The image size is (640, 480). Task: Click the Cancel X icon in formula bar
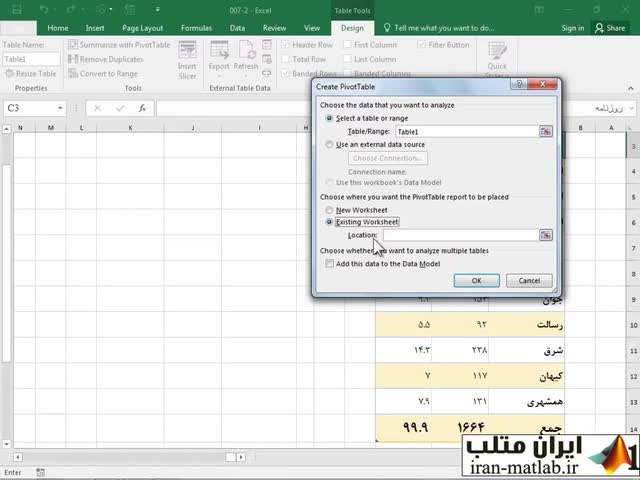point(97,108)
